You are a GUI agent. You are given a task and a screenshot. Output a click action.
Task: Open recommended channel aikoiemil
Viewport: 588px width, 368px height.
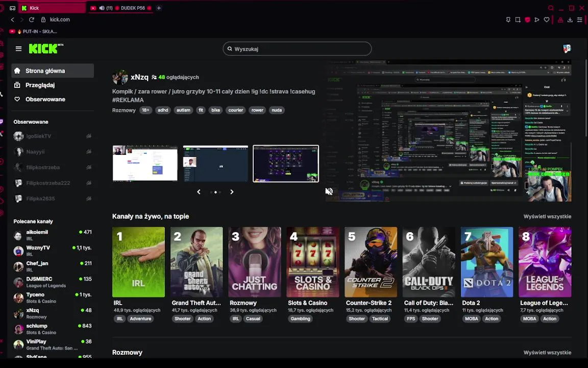[53, 235]
